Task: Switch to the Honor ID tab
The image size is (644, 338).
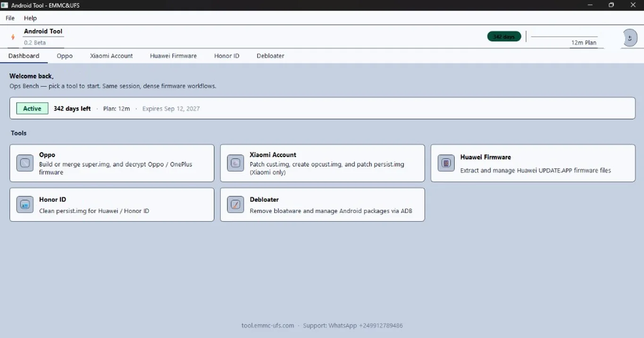Action: [226, 56]
